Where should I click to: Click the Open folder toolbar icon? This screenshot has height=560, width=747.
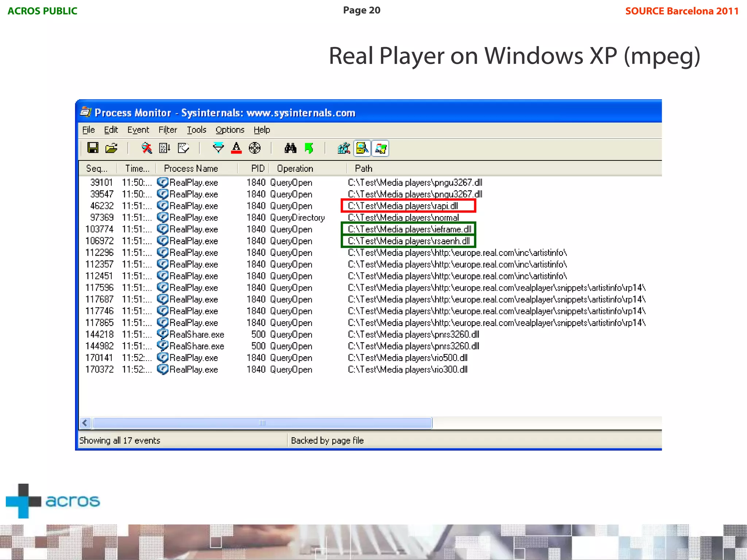(x=111, y=148)
